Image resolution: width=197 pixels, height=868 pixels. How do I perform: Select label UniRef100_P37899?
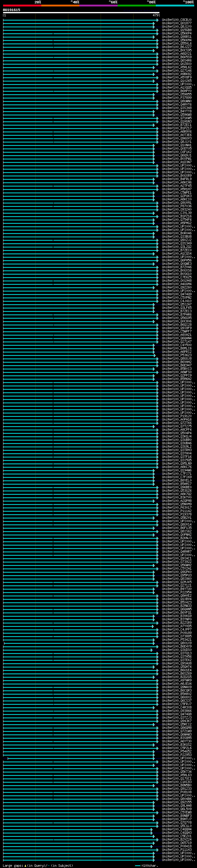[177, 98]
